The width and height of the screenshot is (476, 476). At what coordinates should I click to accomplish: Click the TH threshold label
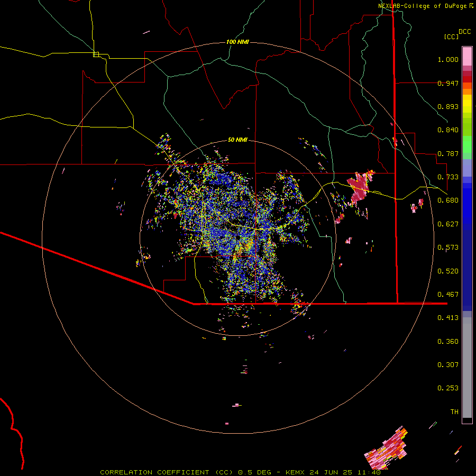tap(454, 412)
